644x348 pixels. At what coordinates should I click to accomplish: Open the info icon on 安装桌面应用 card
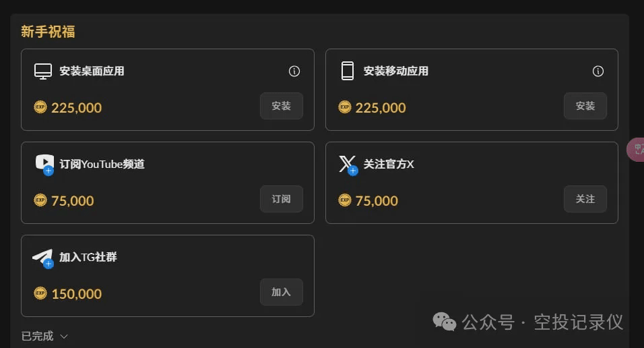coord(294,71)
